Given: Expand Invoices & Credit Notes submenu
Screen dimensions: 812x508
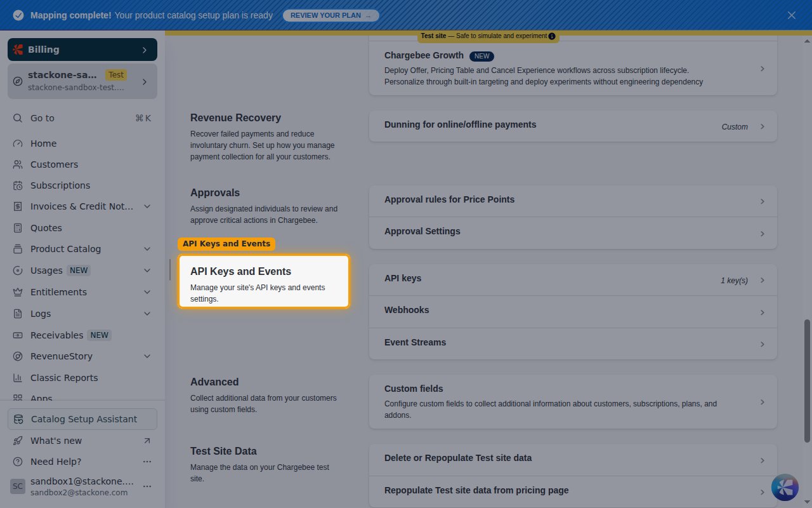Looking at the screenshot, I should click(x=147, y=206).
